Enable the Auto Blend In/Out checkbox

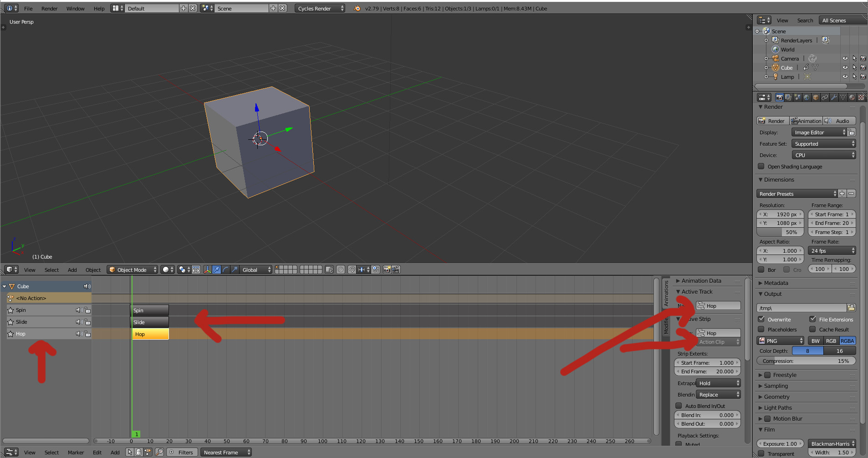click(679, 406)
